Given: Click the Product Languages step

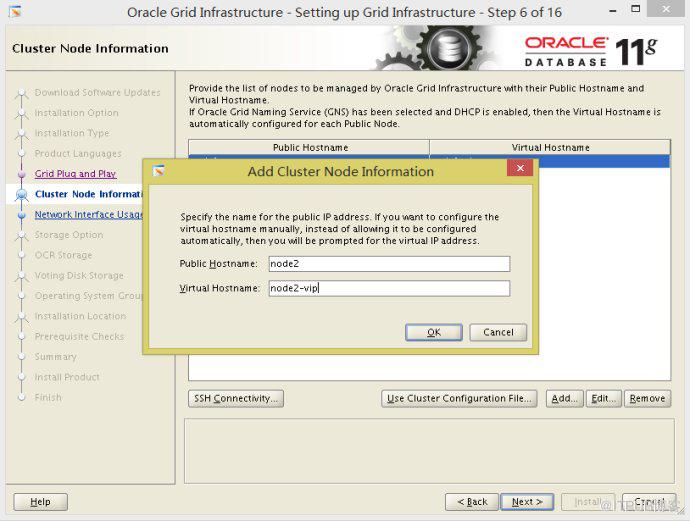Looking at the screenshot, I should (78, 154).
